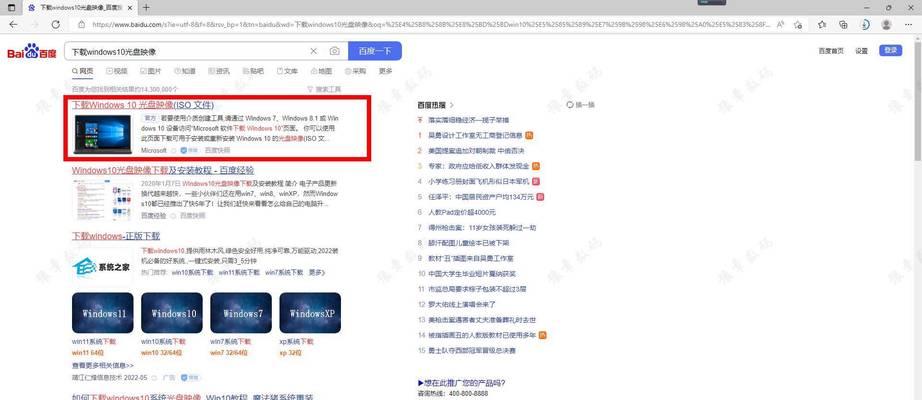Open the Favorites list icon
Image resolution: width=922 pixels, height=400 pixels.
point(822,25)
